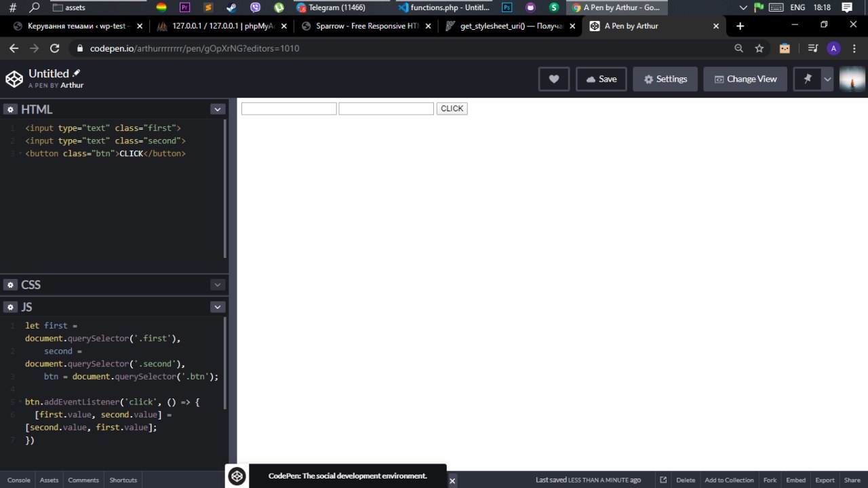Switch to get_stylesheet_uri() browser tab
This screenshot has width=868, height=488.
click(510, 26)
